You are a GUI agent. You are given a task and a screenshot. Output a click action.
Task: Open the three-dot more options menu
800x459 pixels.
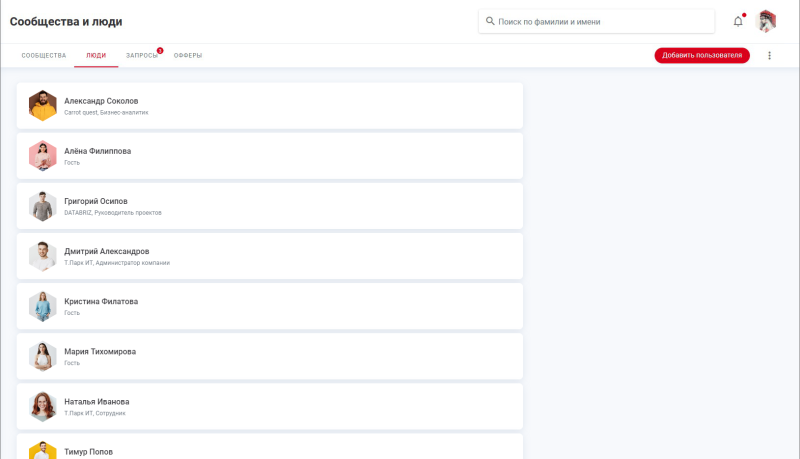769,56
